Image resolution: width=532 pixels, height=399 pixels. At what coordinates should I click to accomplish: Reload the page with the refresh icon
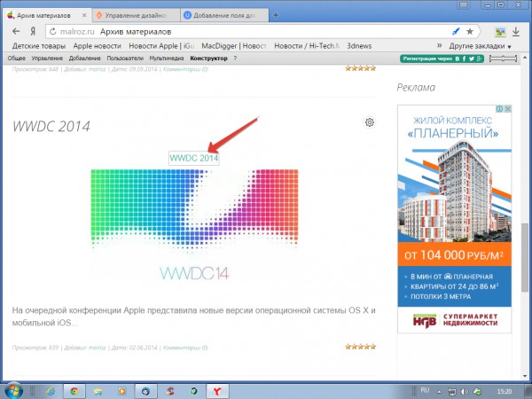click(x=52, y=32)
